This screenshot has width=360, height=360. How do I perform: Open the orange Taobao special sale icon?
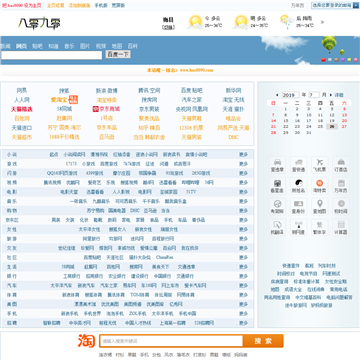(320, 183)
